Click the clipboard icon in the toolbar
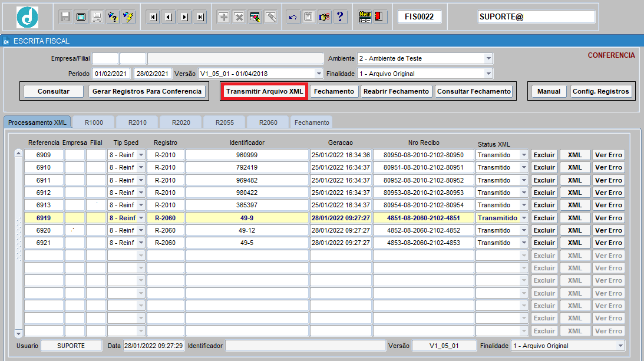The width and height of the screenshot is (644, 361). [x=308, y=17]
